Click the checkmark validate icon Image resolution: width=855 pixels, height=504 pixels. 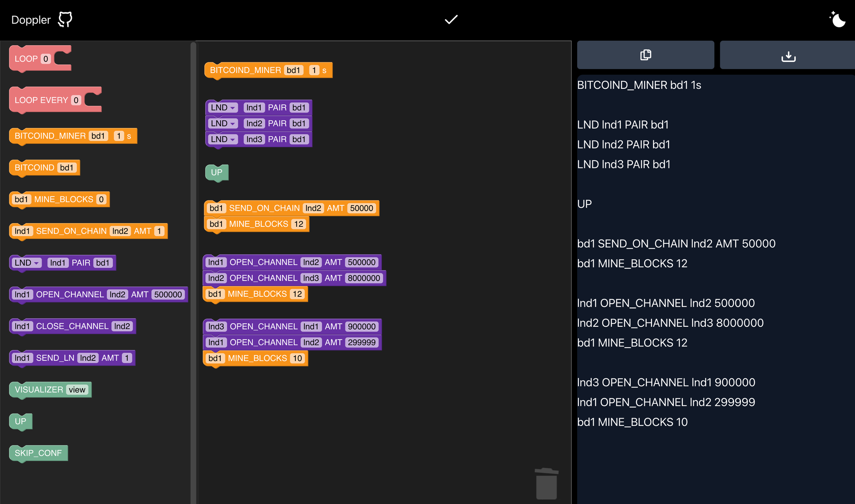[451, 20]
